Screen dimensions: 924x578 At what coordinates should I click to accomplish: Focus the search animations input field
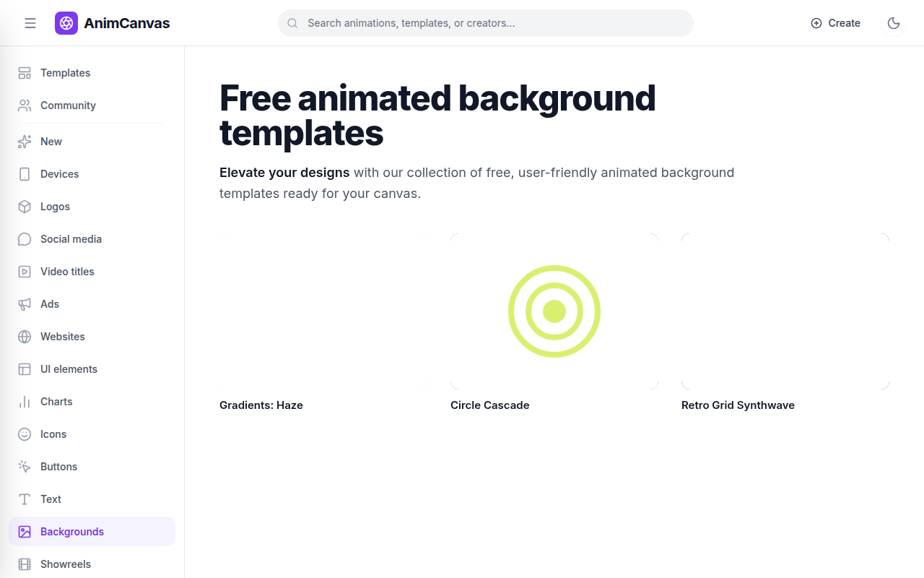(486, 23)
